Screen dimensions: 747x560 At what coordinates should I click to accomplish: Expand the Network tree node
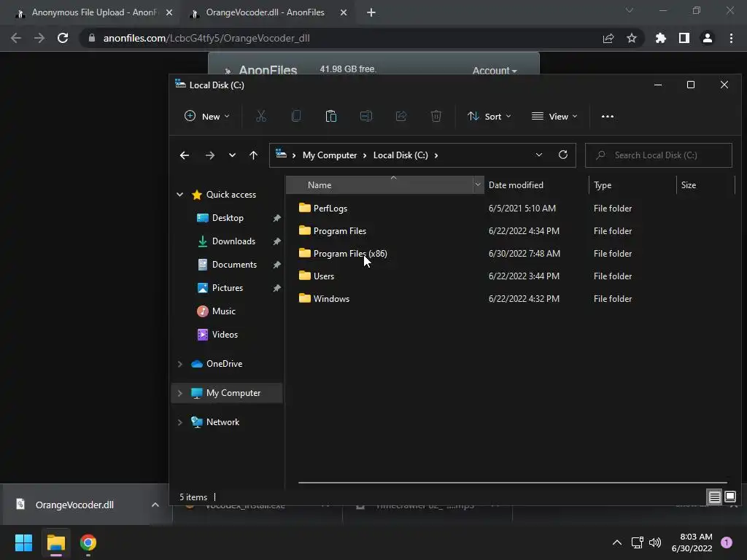coord(179,422)
